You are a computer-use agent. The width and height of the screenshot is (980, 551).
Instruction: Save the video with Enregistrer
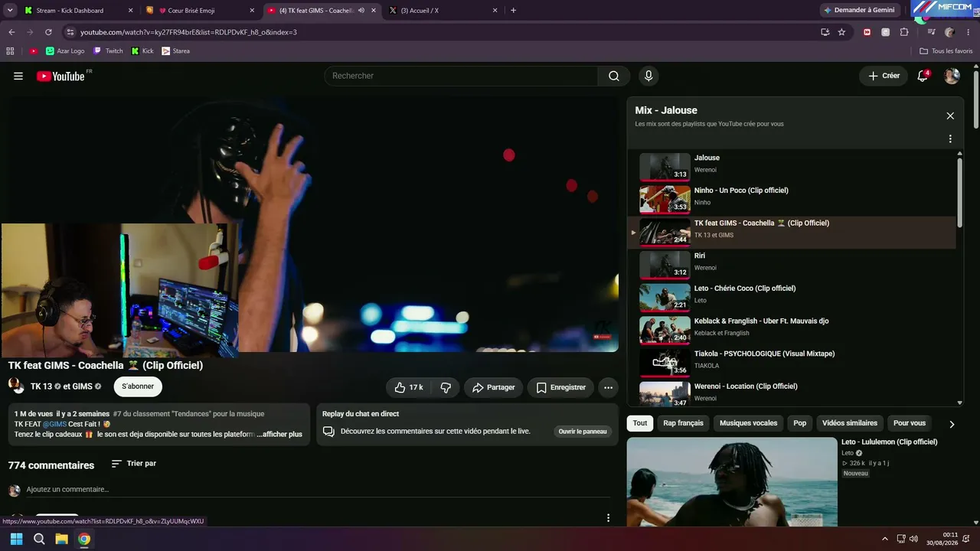click(x=560, y=387)
